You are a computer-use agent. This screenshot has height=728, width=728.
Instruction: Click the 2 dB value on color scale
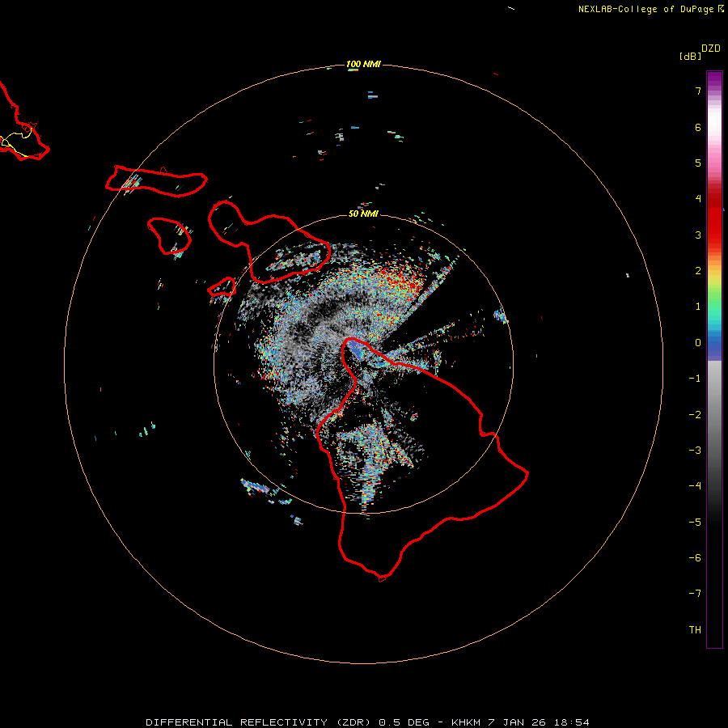click(698, 271)
